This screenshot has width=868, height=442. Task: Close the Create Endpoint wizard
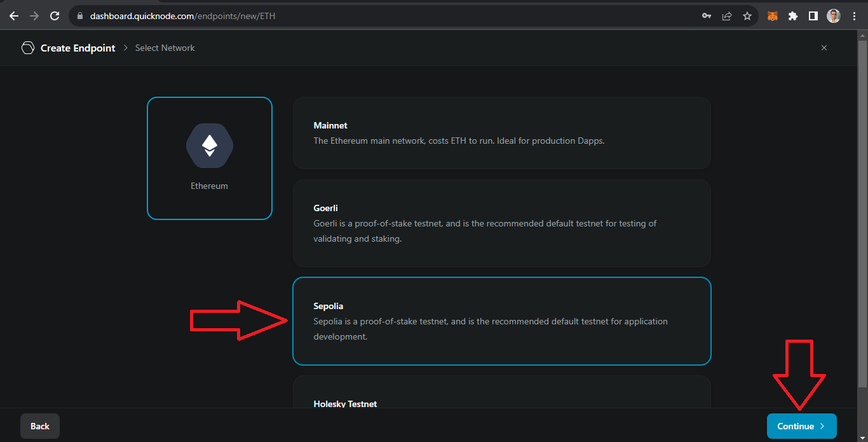pyautogui.click(x=824, y=48)
